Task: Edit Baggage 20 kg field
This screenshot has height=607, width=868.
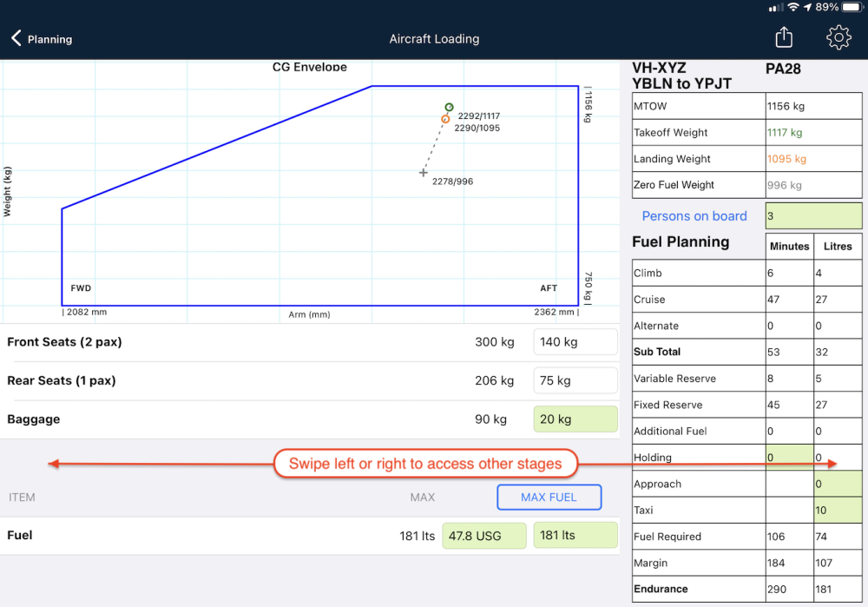Action: (575, 419)
